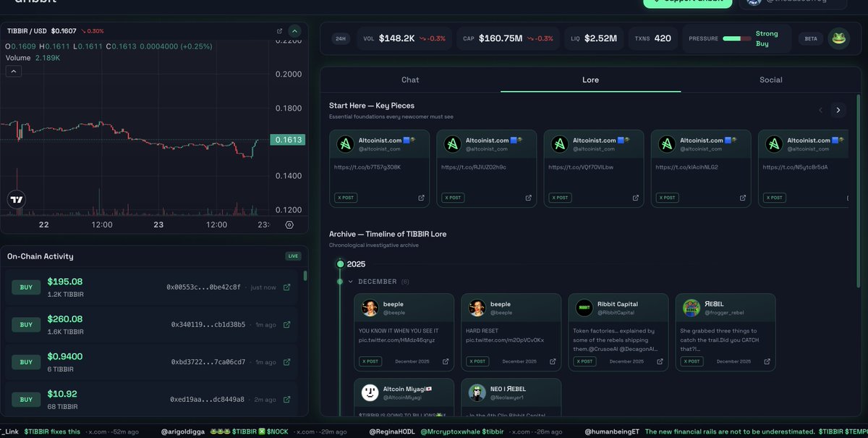
Task: Collapse the chart panel with green chevron
Action: tap(294, 31)
